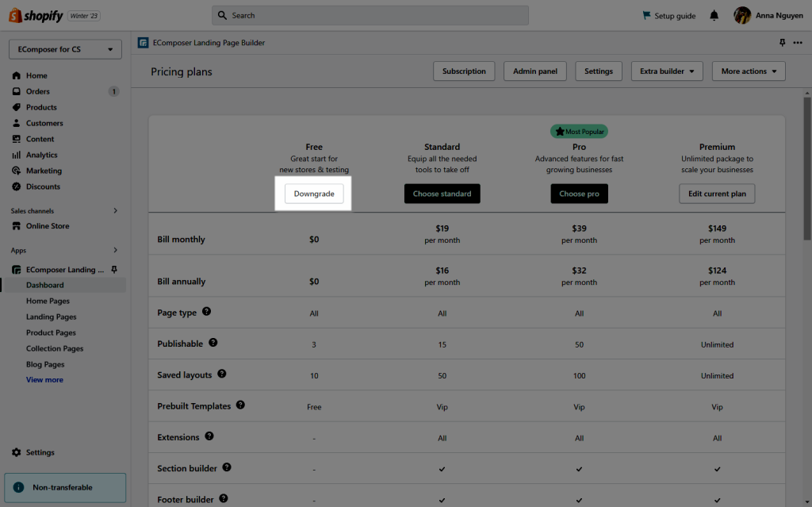Click Edit current plan button

[717, 194]
